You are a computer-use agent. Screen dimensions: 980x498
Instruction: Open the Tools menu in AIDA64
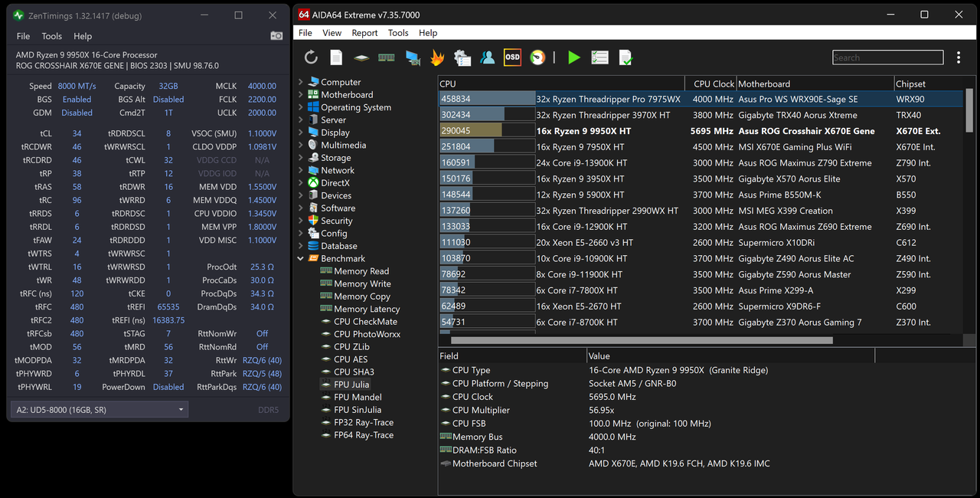point(398,33)
